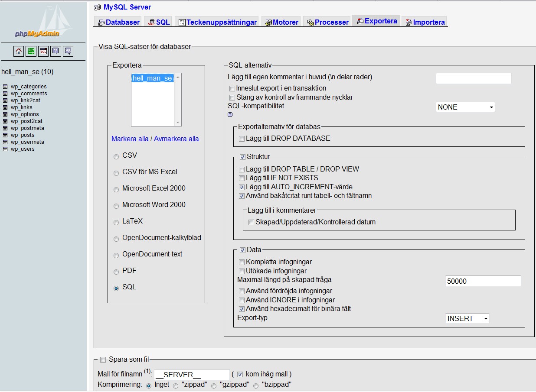This screenshot has height=392, width=536.
Task: Toggle Använd bakåtcitat runt tabell- och fältnamn
Action: [x=242, y=196]
